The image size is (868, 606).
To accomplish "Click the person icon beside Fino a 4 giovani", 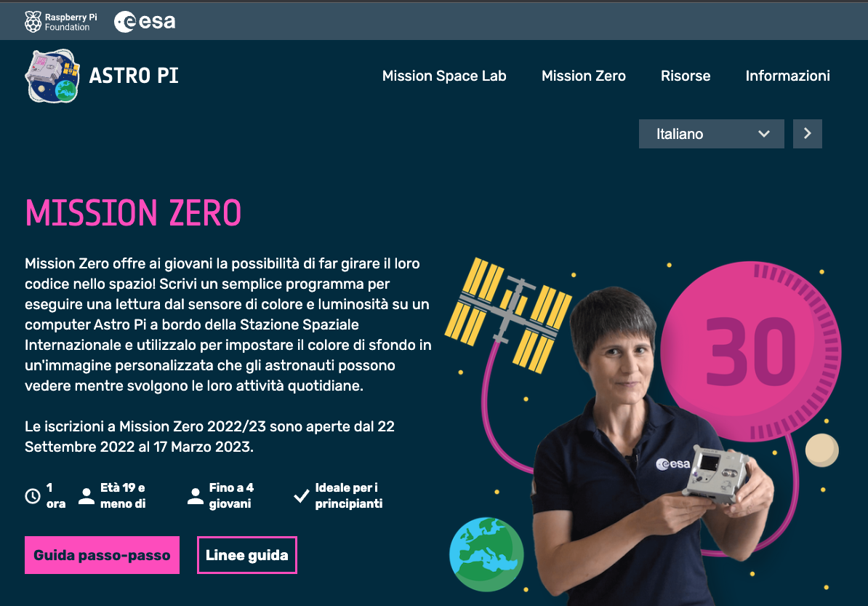I will pyautogui.click(x=196, y=495).
